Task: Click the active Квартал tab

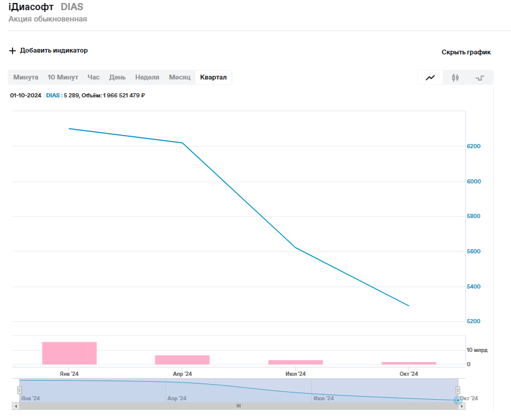Action: click(x=213, y=77)
